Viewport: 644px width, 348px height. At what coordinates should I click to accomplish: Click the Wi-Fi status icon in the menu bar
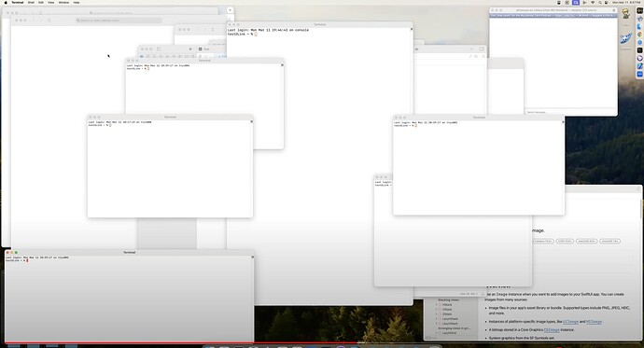point(593,3)
